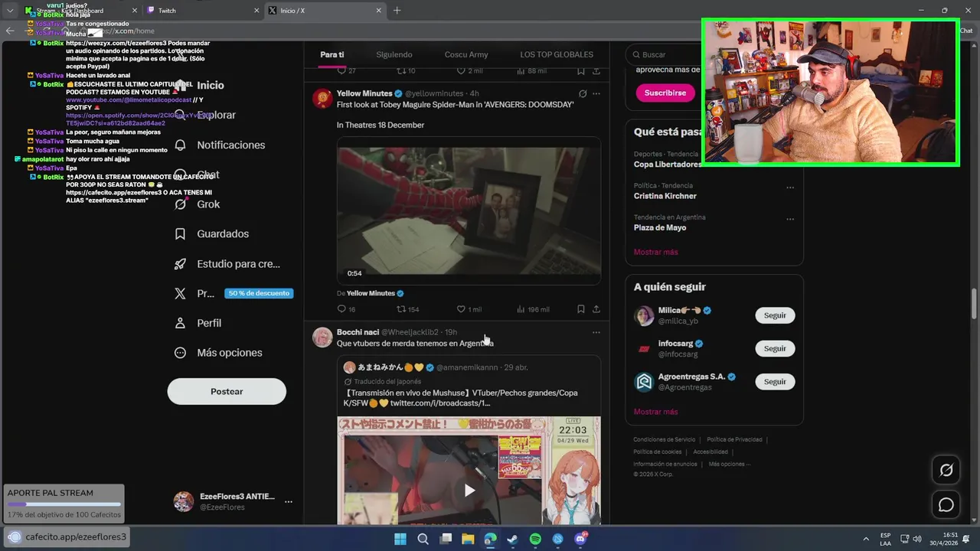Open the Perfil page
Viewport: 980px width, 551px height.
click(198, 323)
